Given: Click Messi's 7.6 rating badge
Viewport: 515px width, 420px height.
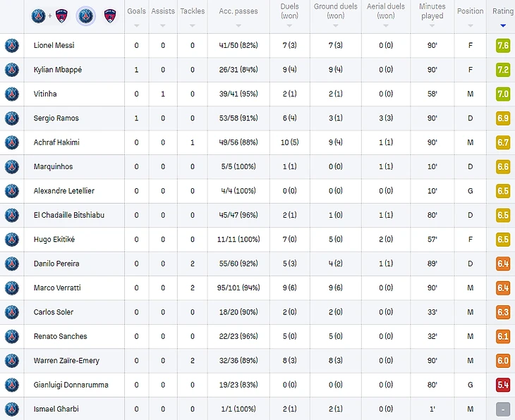Looking at the screenshot, I should tap(503, 45).
